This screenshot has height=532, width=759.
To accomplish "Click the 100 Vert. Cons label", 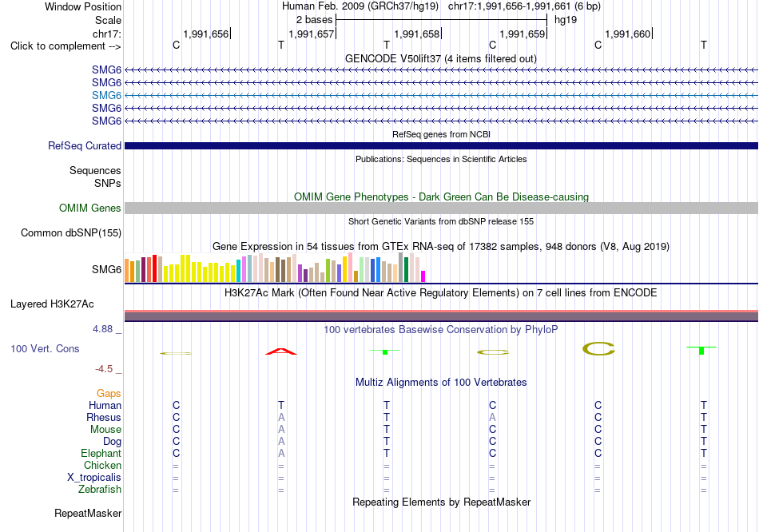I will (45, 348).
